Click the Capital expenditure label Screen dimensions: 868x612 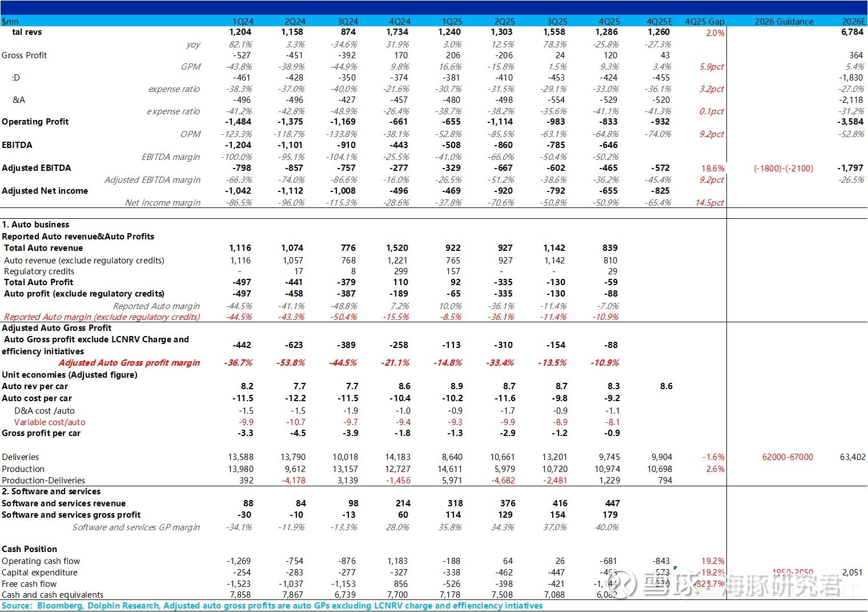click(x=40, y=573)
